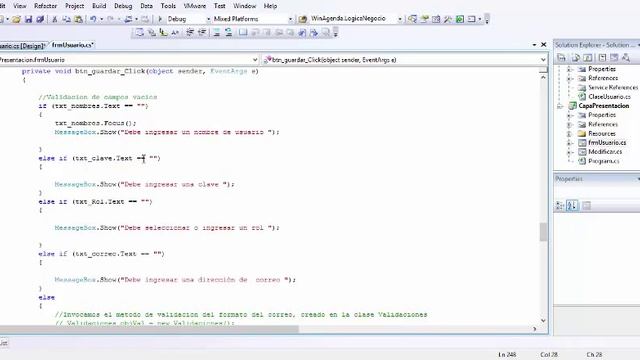Screen dimensions: 640x360
Task: Open the Debug configuration dropdown
Action: click(208, 19)
